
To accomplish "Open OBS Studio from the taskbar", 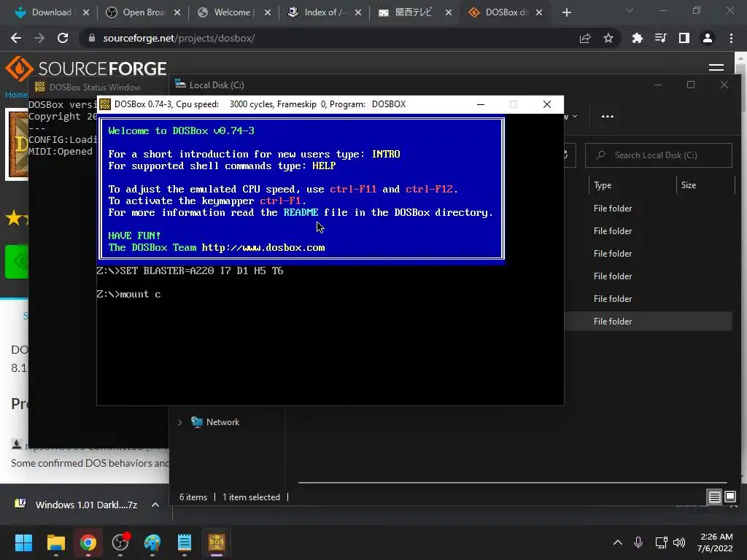I will tap(120, 542).
